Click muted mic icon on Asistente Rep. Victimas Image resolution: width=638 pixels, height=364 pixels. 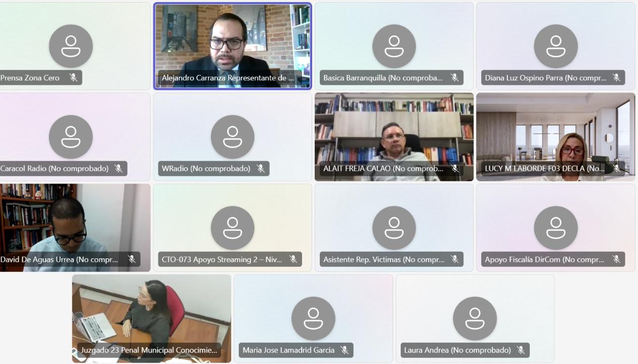tap(454, 259)
